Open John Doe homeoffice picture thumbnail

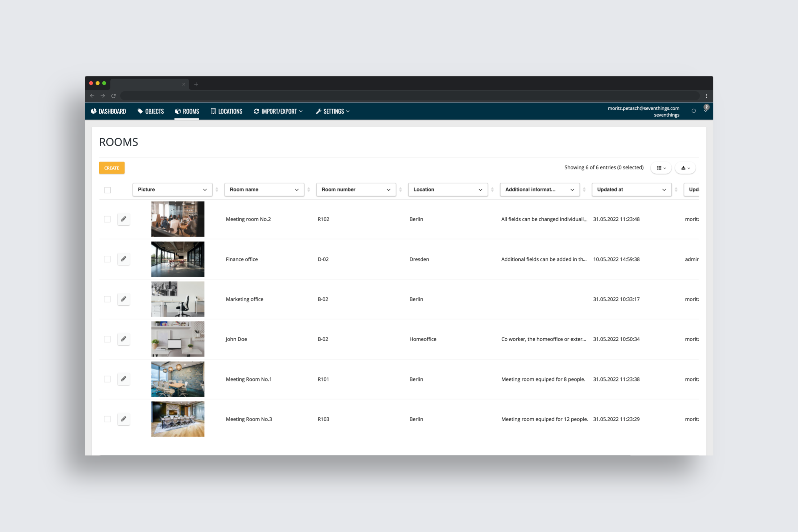pyautogui.click(x=178, y=339)
